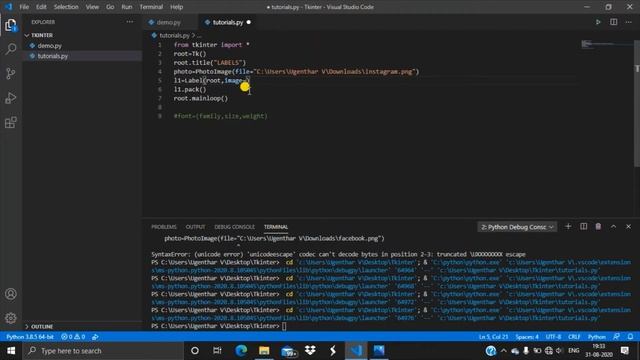Change file encoding UTF-8
The image size is (640, 360).
point(553,337)
